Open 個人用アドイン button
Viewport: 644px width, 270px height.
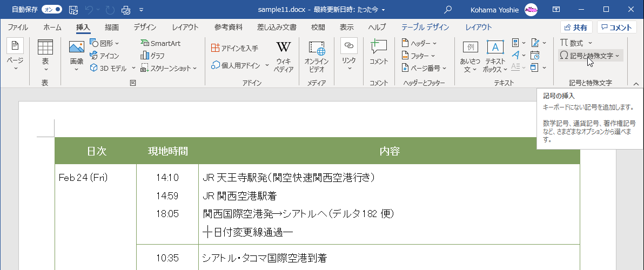[236, 65]
